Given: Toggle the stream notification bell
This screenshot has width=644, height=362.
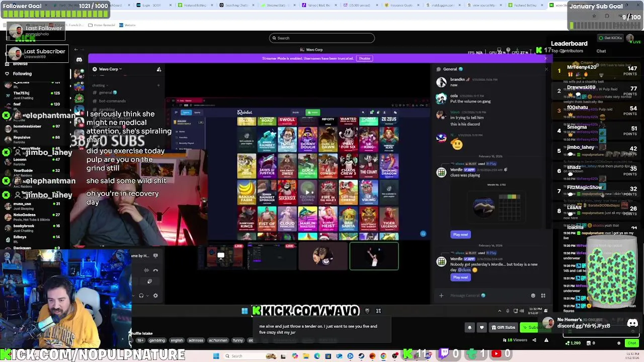Looking at the screenshot, I should [x=469, y=327].
